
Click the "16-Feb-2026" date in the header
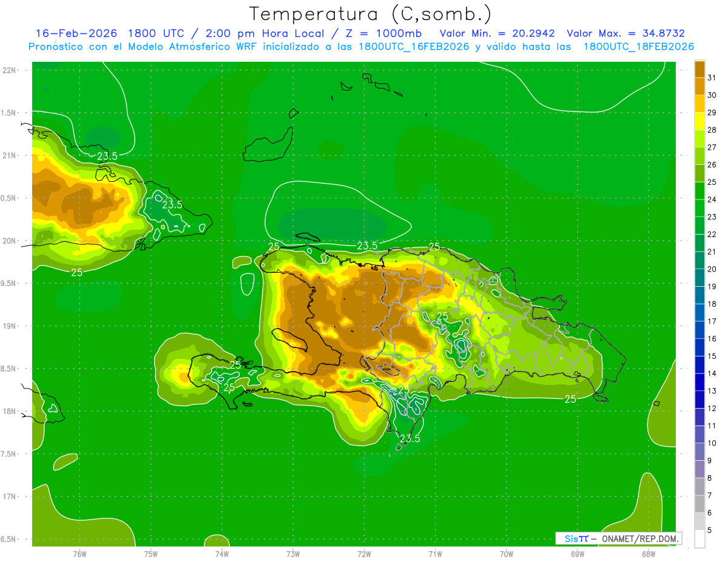(x=75, y=33)
